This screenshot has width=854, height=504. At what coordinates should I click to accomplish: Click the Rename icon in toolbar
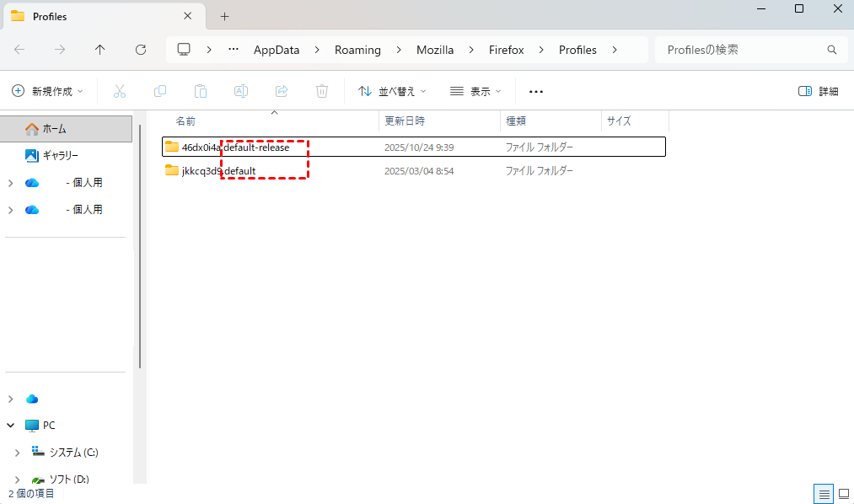click(x=241, y=91)
